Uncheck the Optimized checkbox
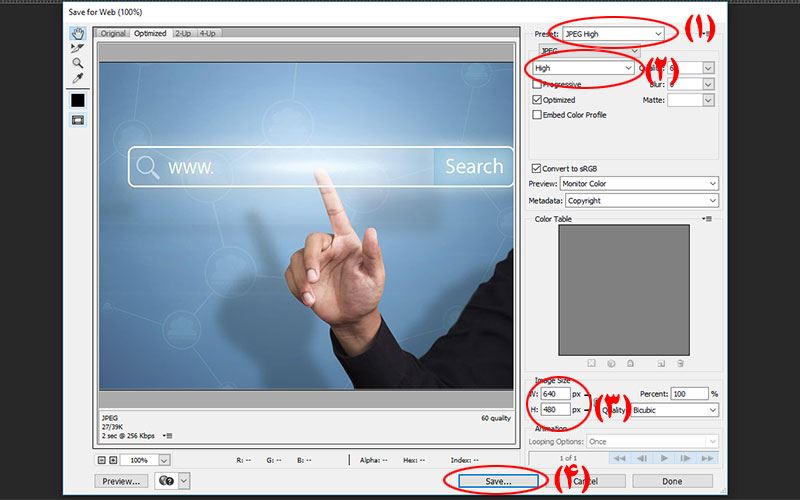Screen dimensions: 800x500 (537, 100)
